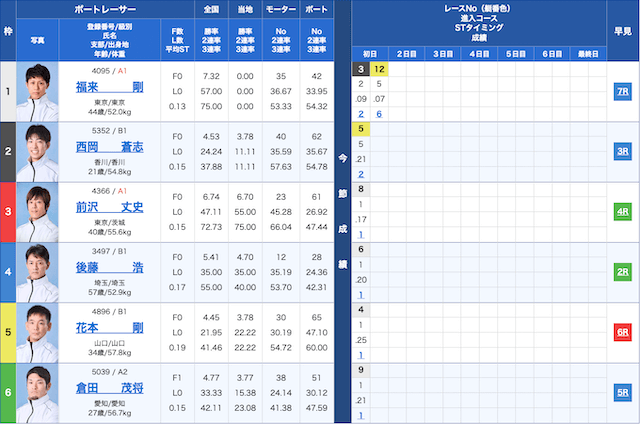
Task: Click racer 倉田 茂将's profile photo
Action: [x=39, y=391]
